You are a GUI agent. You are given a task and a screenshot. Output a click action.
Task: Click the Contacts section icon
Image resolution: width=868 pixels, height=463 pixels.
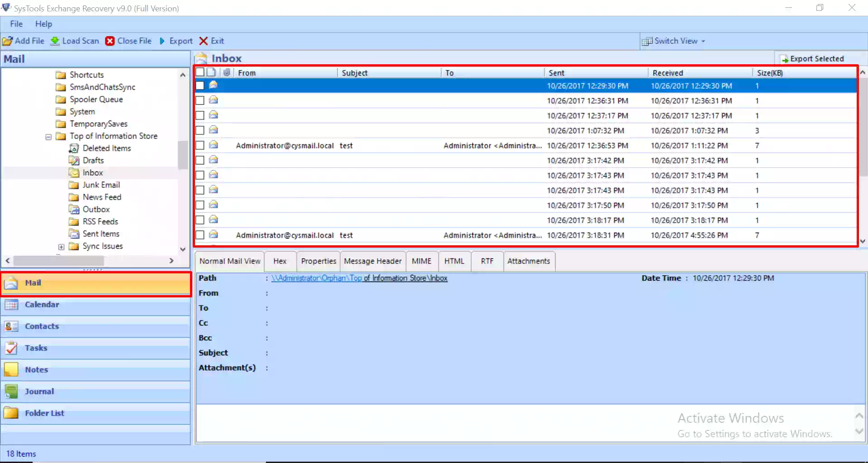(11, 326)
